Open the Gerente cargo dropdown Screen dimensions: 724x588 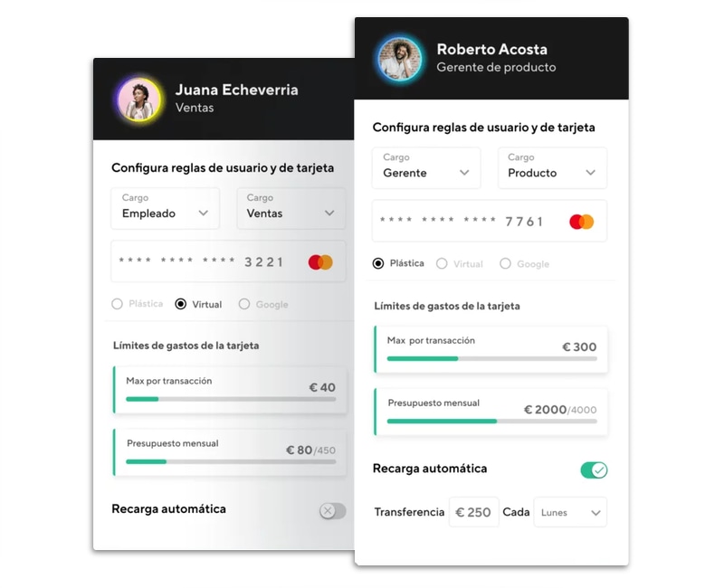coord(426,168)
